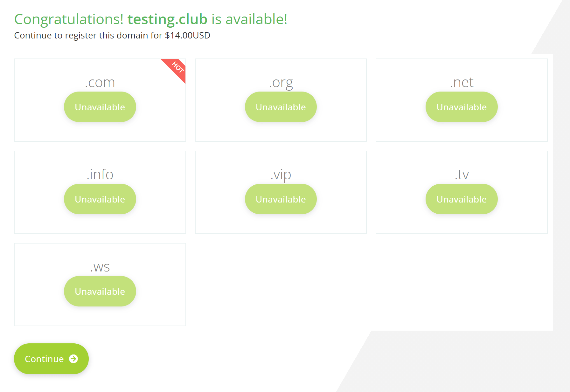Click the $14.00USD registration price text
This screenshot has height=392, width=570.
point(187,35)
